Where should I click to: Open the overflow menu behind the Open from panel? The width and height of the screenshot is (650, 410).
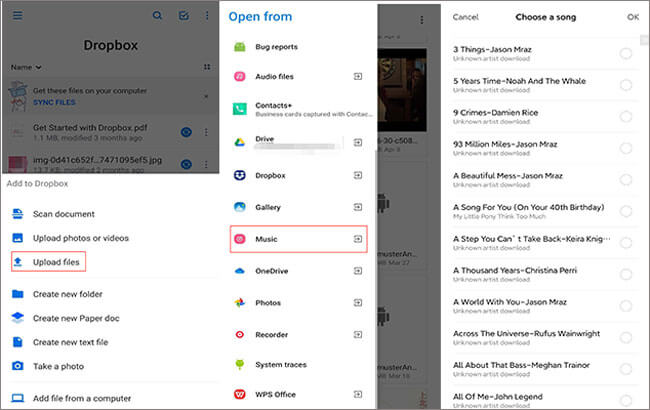422,20
